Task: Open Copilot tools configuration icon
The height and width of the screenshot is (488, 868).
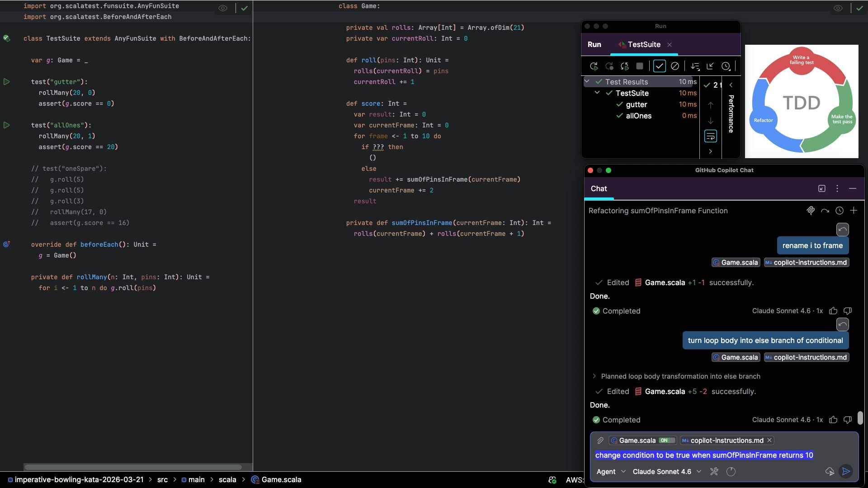Action: point(714,471)
